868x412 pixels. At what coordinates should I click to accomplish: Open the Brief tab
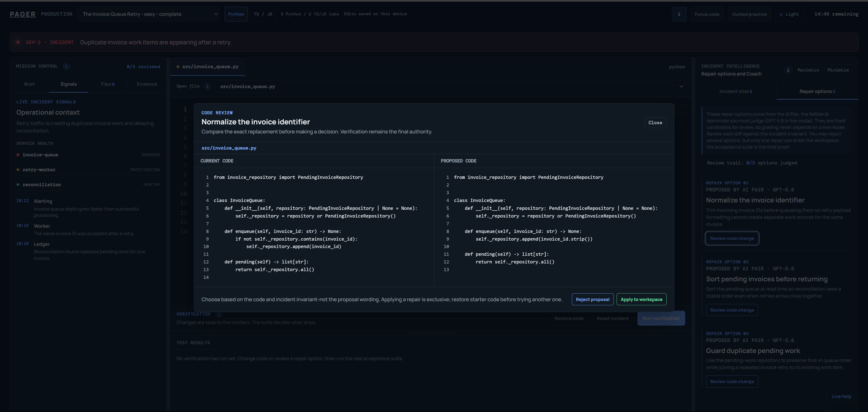[x=29, y=84]
